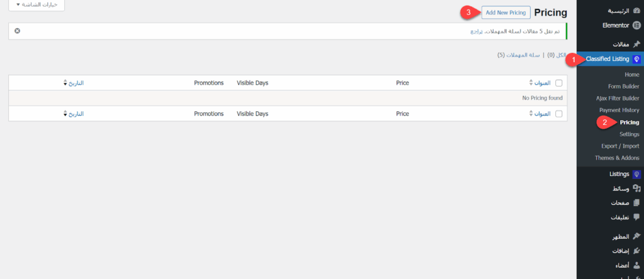This screenshot has width=644, height=279.
Task: Check the select-all checkbox in table header
Action: tap(558, 82)
